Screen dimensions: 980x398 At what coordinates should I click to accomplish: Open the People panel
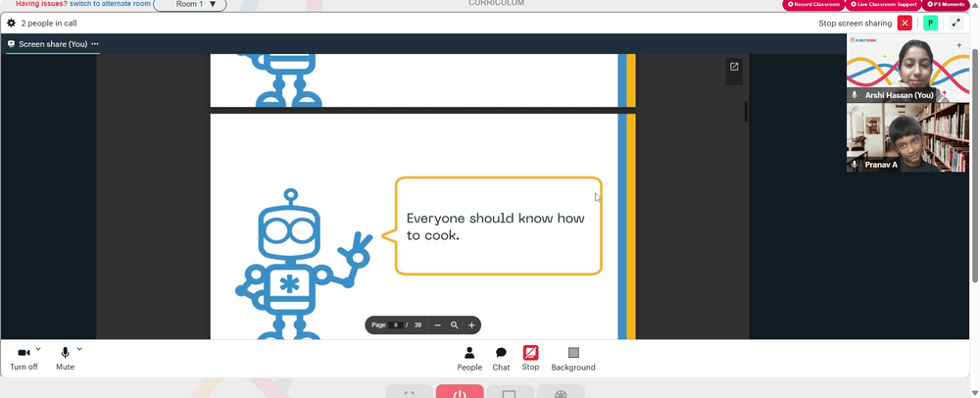[469, 359]
